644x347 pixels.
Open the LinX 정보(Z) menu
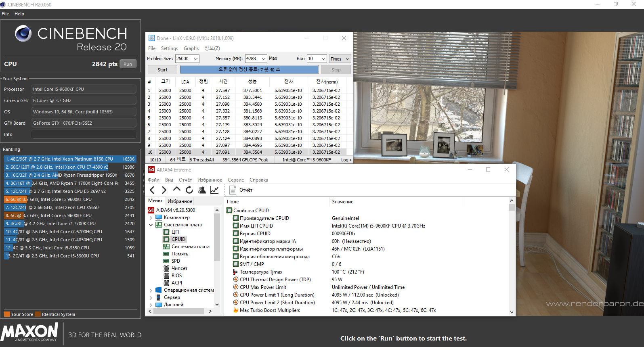[212, 48]
